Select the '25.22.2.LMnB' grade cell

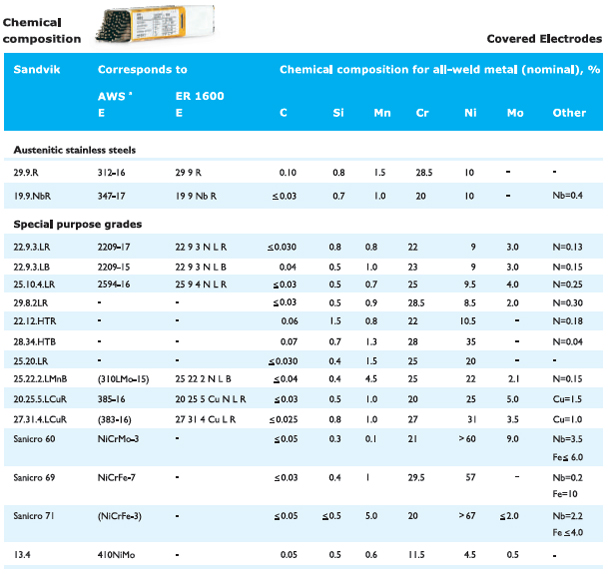point(40,379)
